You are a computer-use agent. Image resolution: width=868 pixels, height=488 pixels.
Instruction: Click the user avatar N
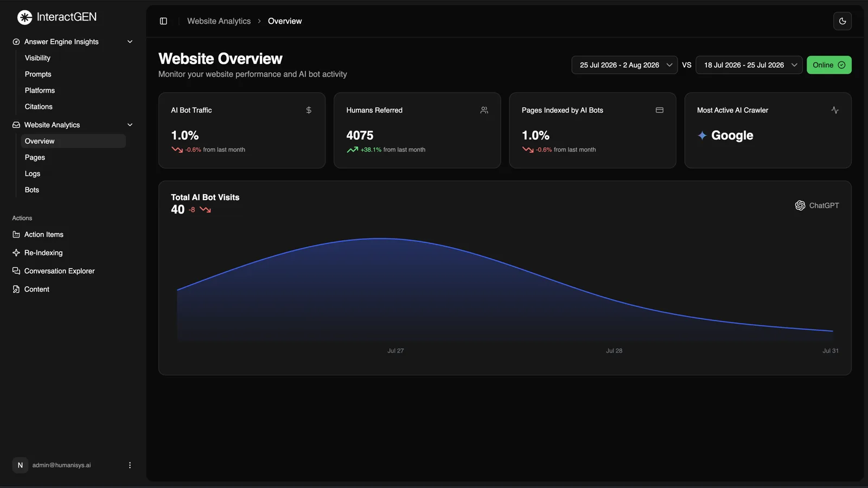pos(20,465)
